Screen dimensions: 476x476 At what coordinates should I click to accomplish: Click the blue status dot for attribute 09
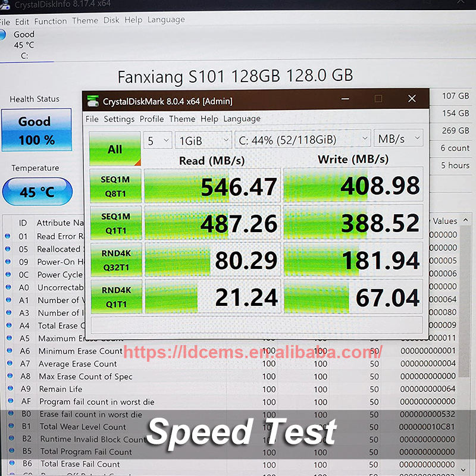coord(8,261)
